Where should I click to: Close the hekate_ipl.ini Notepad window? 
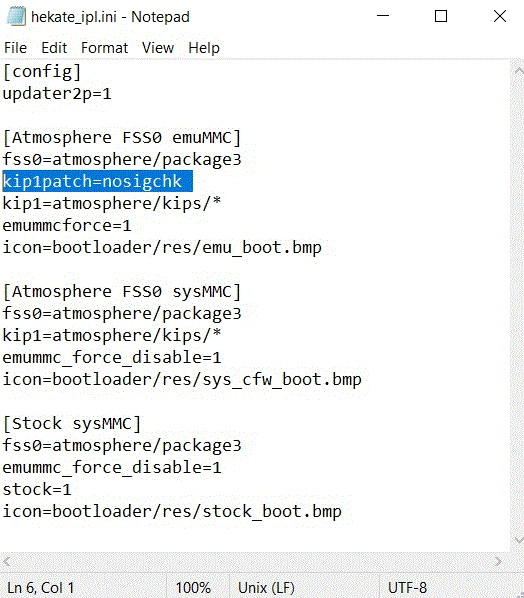point(500,16)
